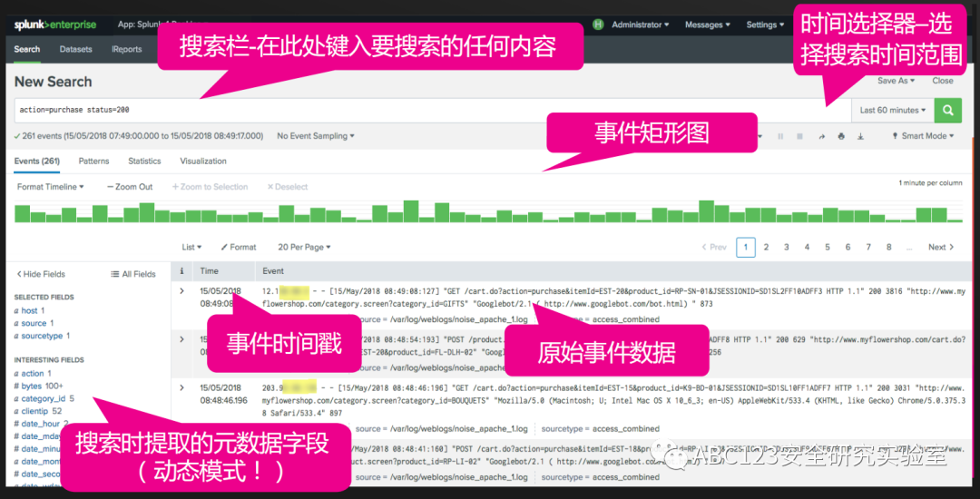This screenshot has width=980, height=499.
Task: Click the Time column header
Action: (x=210, y=271)
